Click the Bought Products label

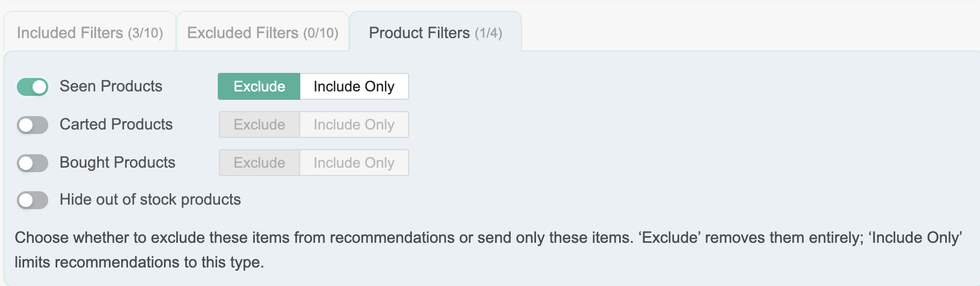click(117, 163)
